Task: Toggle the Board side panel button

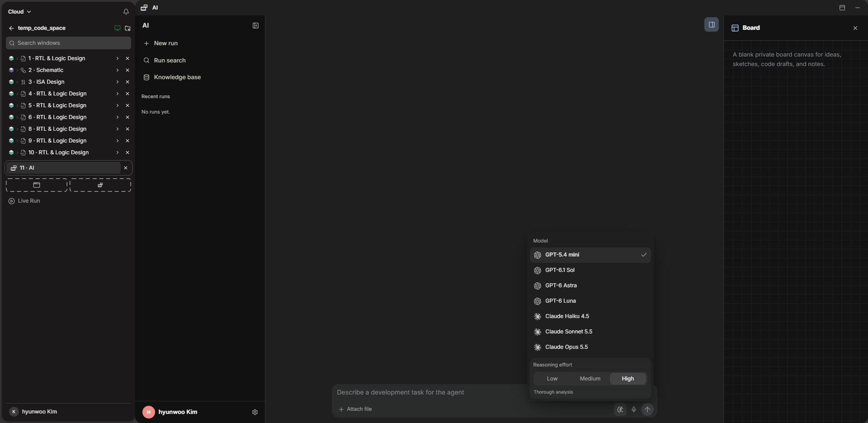Action: click(x=711, y=24)
